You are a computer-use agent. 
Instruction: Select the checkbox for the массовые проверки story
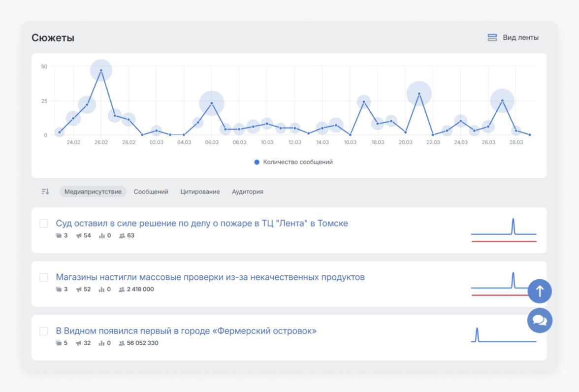tap(44, 277)
